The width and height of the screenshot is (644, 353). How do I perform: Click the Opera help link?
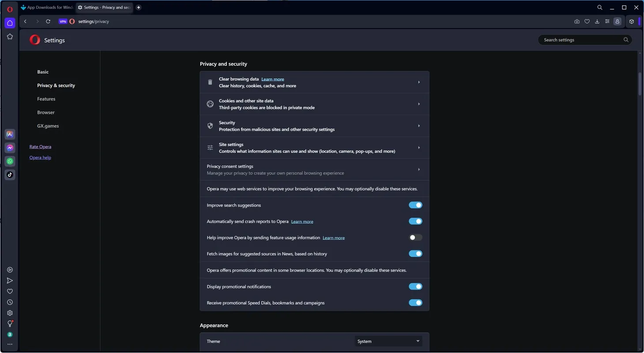[40, 158]
